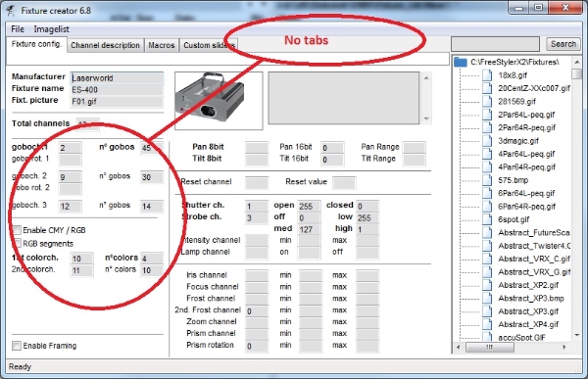The height and width of the screenshot is (379, 588).
Task: Click the Iris channel input field
Action: point(257,276)
